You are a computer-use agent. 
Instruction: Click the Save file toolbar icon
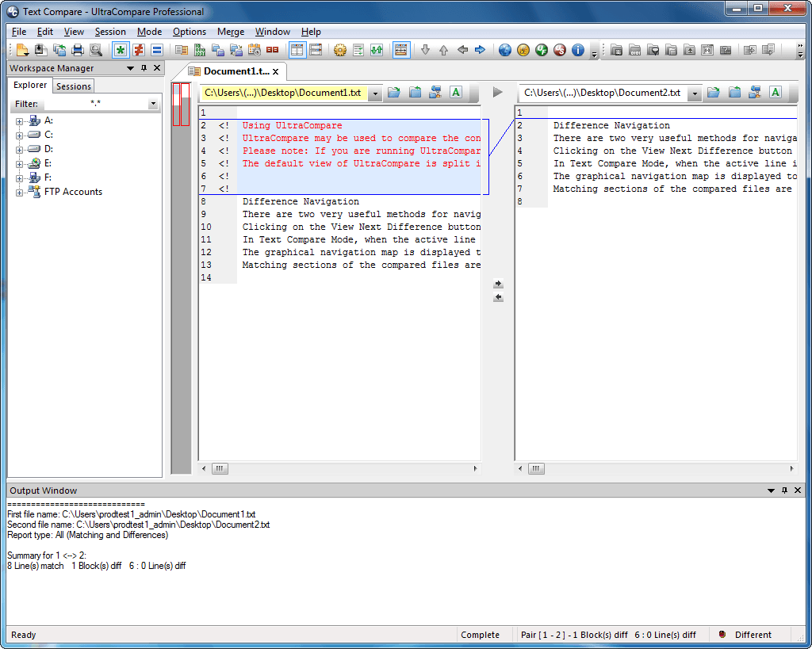[41, 50]
